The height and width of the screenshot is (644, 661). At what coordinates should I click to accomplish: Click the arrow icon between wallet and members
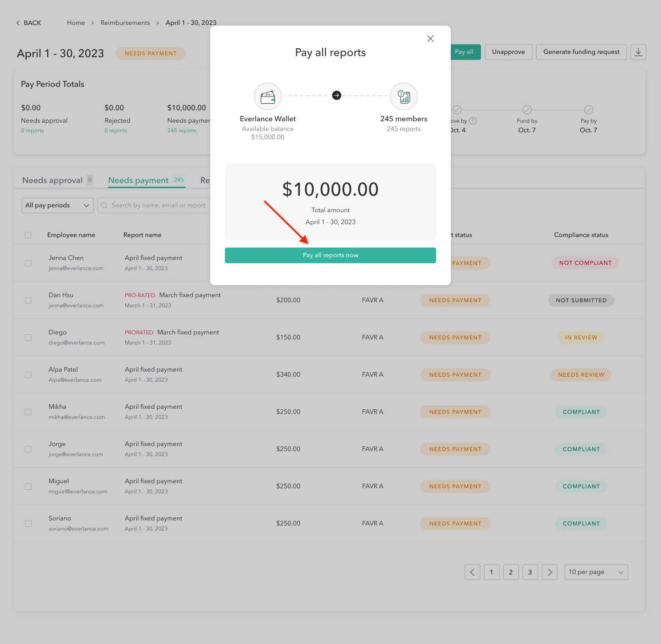tap(336, 96)
